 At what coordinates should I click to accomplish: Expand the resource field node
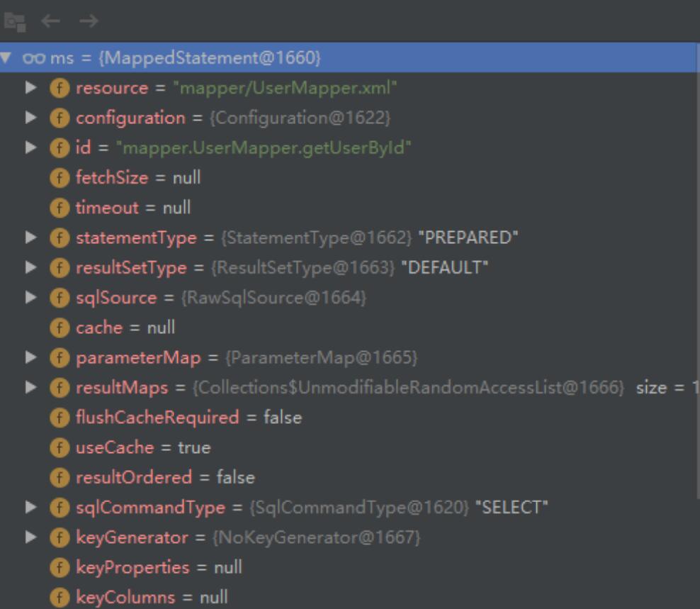click(x=30, y=88)
